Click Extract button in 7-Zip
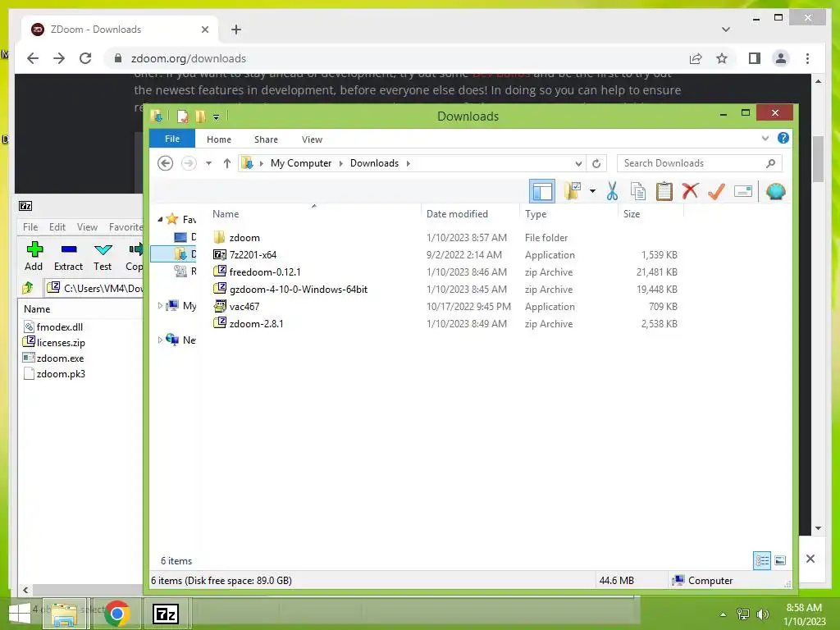This screenshot has height=630, width=840. click(69, 256)
